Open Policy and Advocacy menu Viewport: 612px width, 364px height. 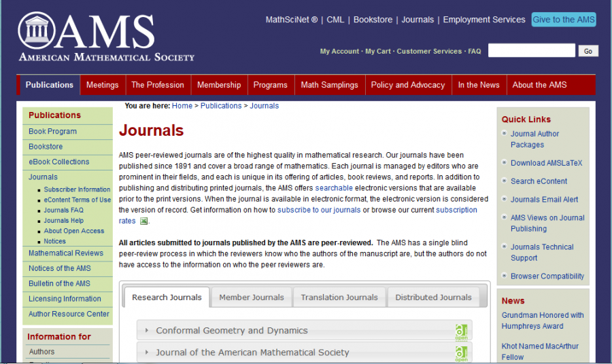click(x=408, y=85)
